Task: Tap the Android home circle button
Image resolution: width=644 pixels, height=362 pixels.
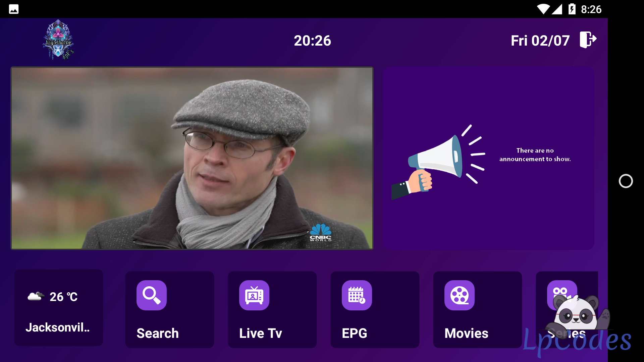Action: pos(626,181)
